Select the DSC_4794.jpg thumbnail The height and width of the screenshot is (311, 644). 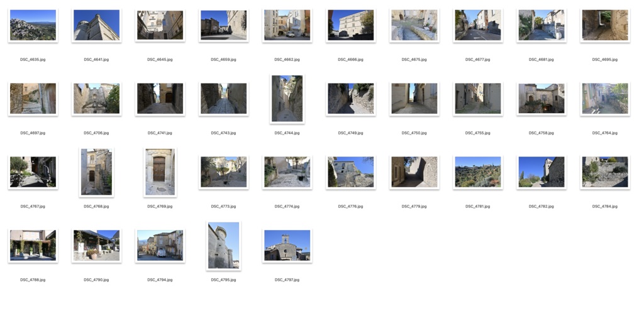tap(160, 246)
